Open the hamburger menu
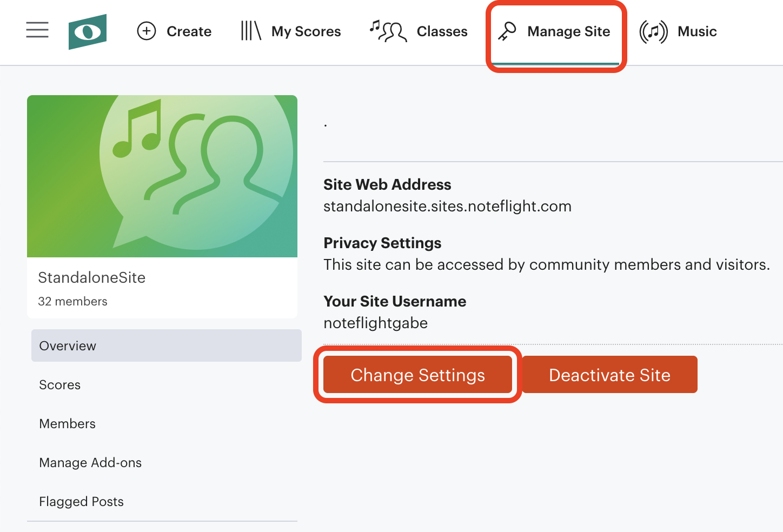Screen dimensions: 783x532 (37, 30)
